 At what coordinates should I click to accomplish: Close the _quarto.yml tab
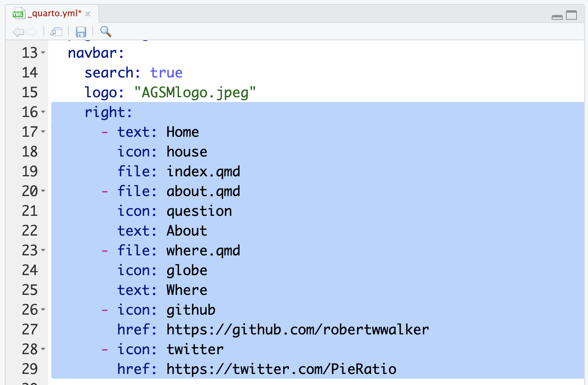(88, 14)
